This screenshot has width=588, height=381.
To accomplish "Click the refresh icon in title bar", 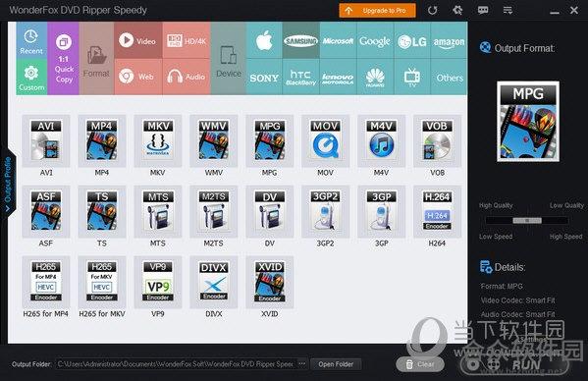I will click(x=432, y=11).
